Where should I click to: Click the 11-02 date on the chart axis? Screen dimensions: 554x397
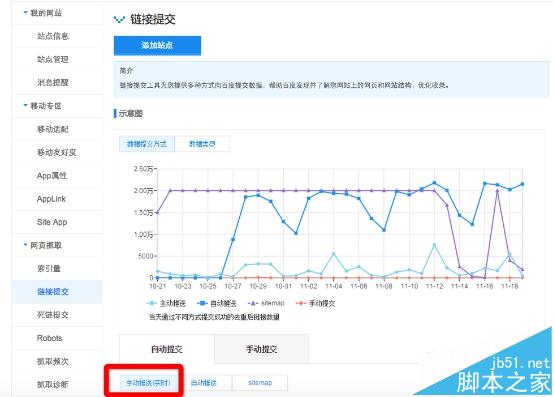[x=308, y=286]
